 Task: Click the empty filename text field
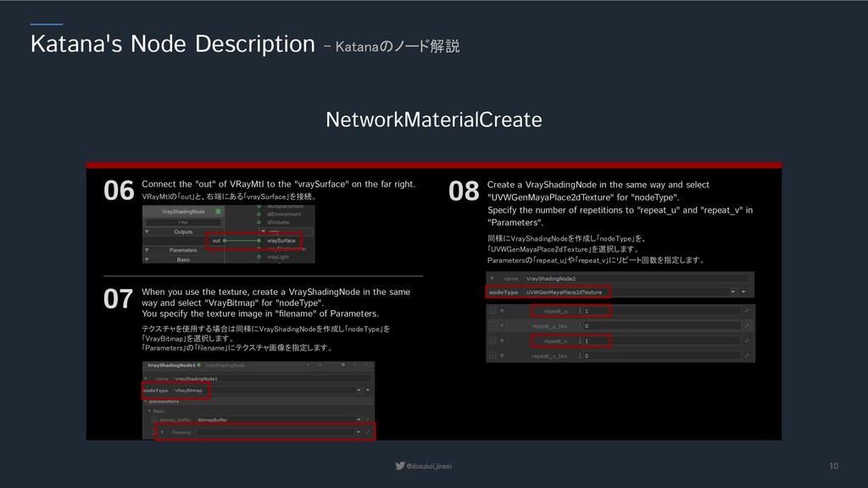click(275, 432)
